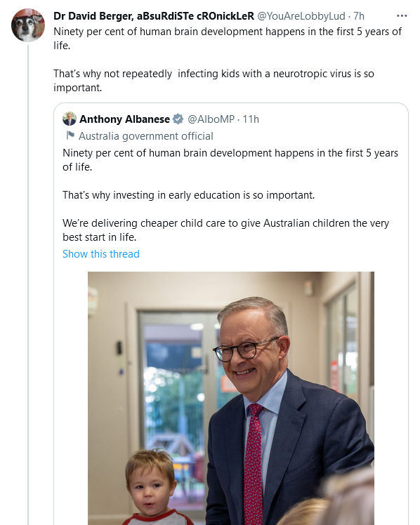Click quoted text about cheaper child care
The width and height of the screenshot is (420, 525).
point(225,230)
